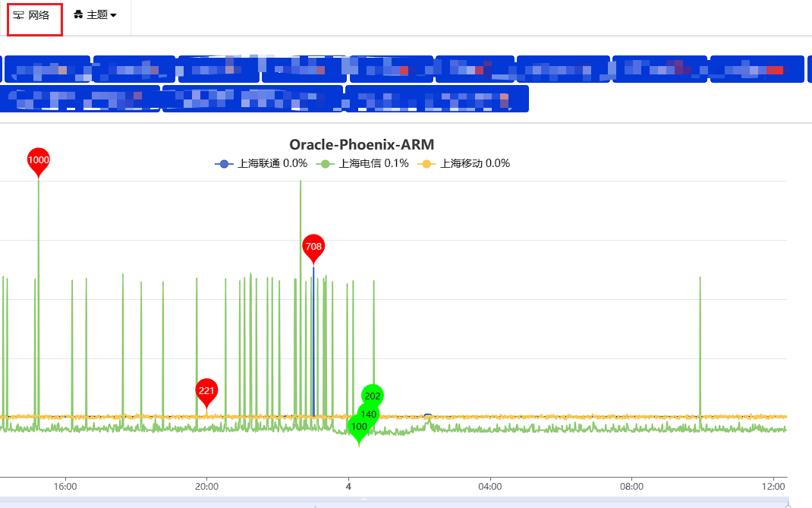The width and height of the screenshot is (812, 508).
Task: Open the 网络 menu item
Action: [34, 16]
